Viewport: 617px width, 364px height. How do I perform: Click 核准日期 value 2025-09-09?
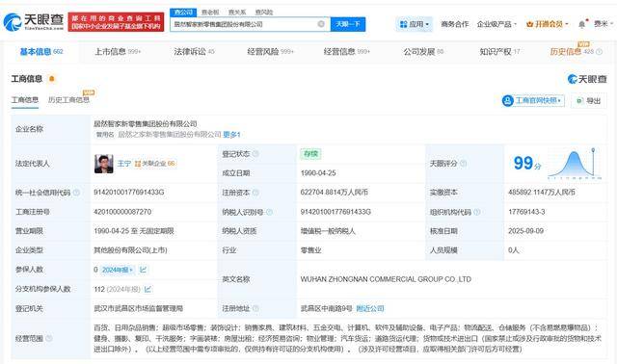tap(525, 231)
